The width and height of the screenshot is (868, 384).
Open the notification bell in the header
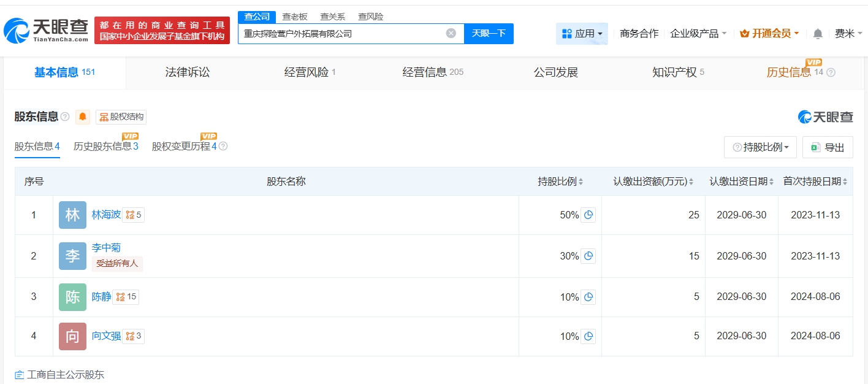[x=818, y=34]
